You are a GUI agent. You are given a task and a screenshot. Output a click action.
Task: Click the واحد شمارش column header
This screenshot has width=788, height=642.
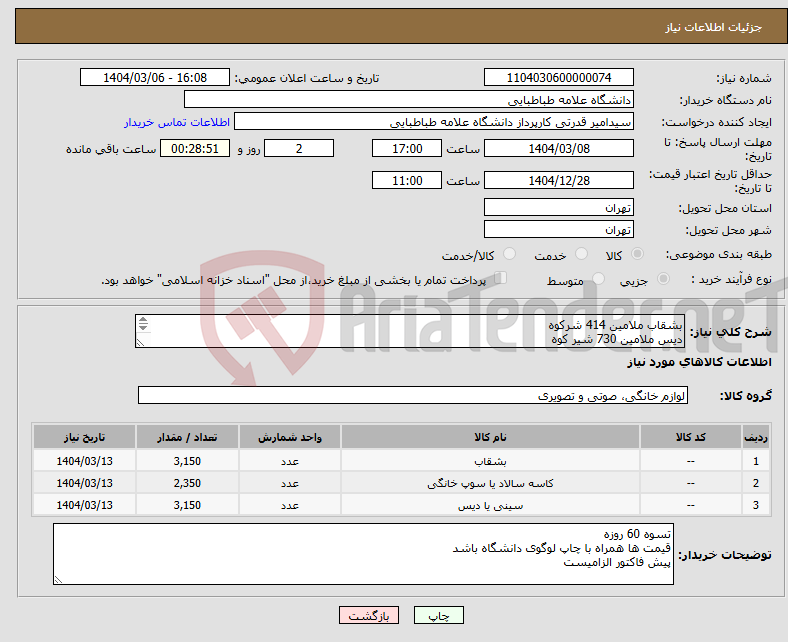point(290,437)
